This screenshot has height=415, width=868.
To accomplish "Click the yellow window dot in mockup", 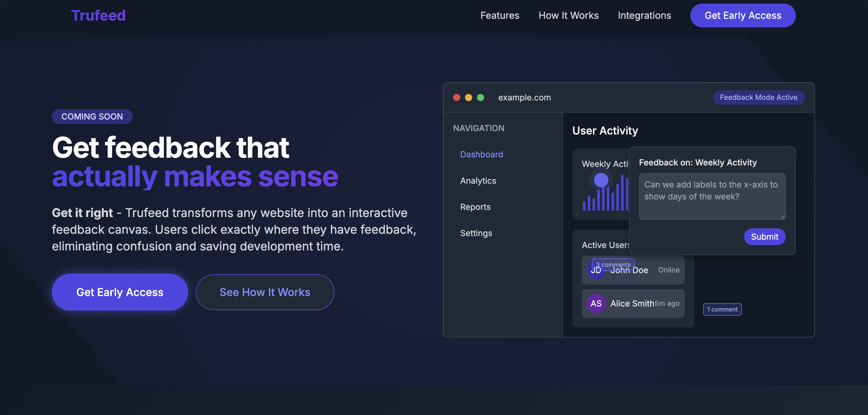I will (468, 97).
